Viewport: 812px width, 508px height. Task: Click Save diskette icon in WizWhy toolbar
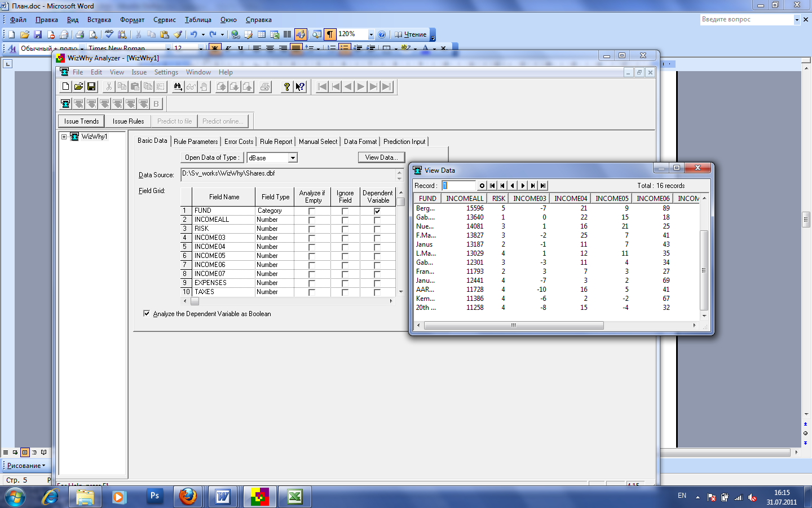click(91, 86)
